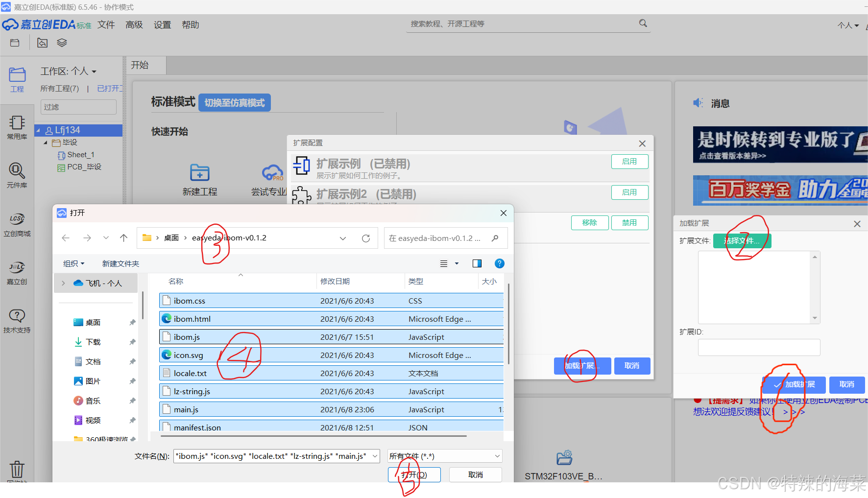
Task: Sort files by 修改日期 column
Action: point(335,281)
